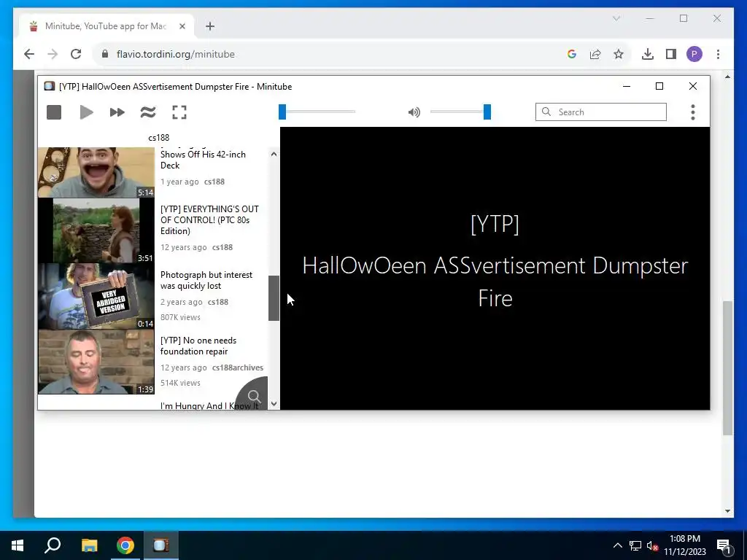
Task: Reload the Chrome page
Action: tap(76, 54)
